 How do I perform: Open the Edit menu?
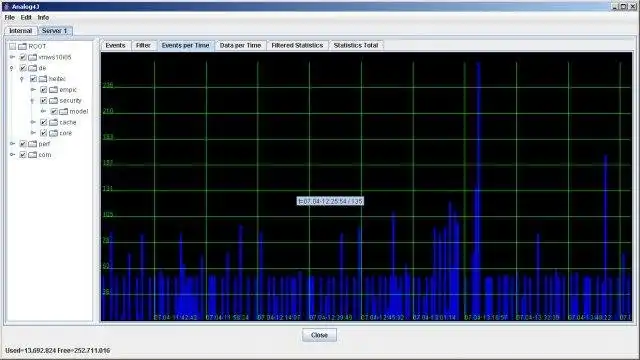click(x=26, y=18)
